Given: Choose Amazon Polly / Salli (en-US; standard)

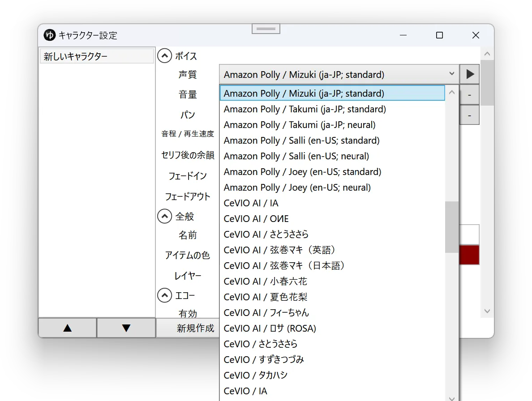Looking at the screenshot, I should pyautogui.click(x=332, y=141).
